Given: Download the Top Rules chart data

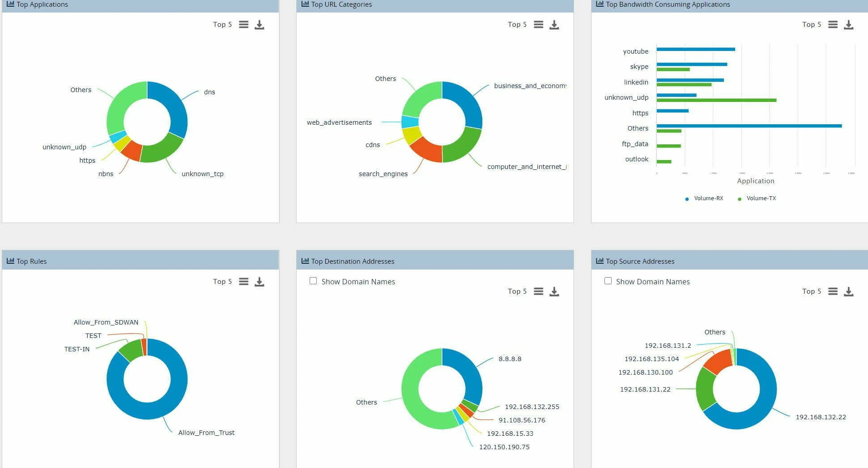Looking at the screenshot, I should point(260,282).
